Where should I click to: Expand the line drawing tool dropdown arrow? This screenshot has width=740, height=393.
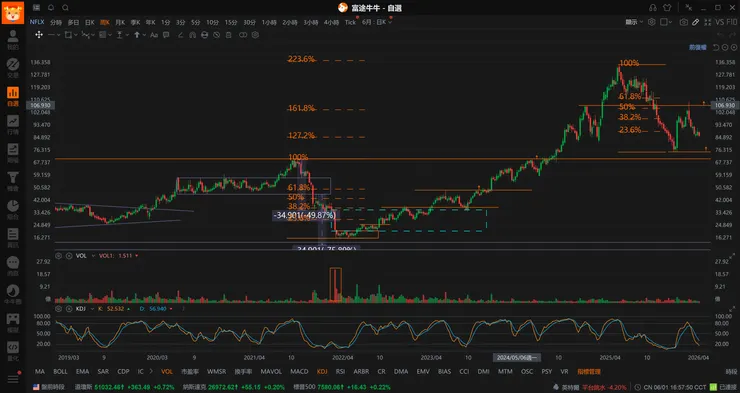[x=59, y=34]
